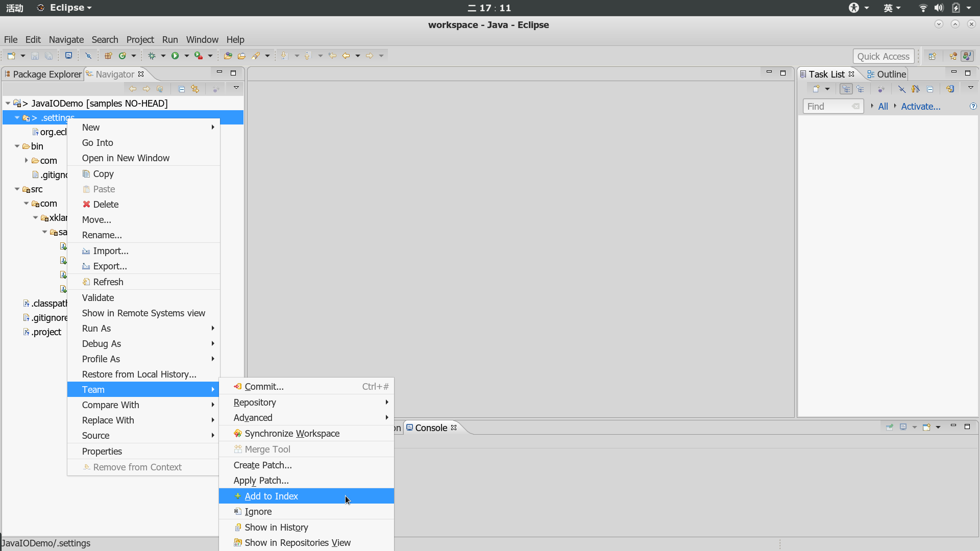Open the Project menu in menu bar
Viewport: 980px width, 551px height.
click(x=140, y=39)
